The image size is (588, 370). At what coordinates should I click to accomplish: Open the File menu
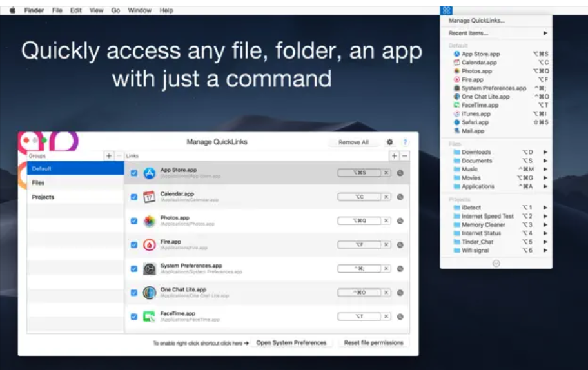tap(57, 10)
